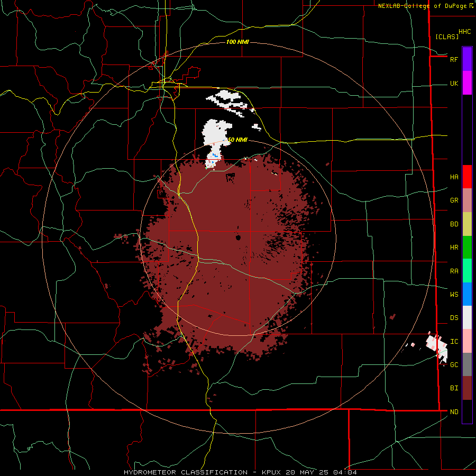Click the magenta UK color swatch
This screenshot has width=476, height=476.
coord(467,83)
